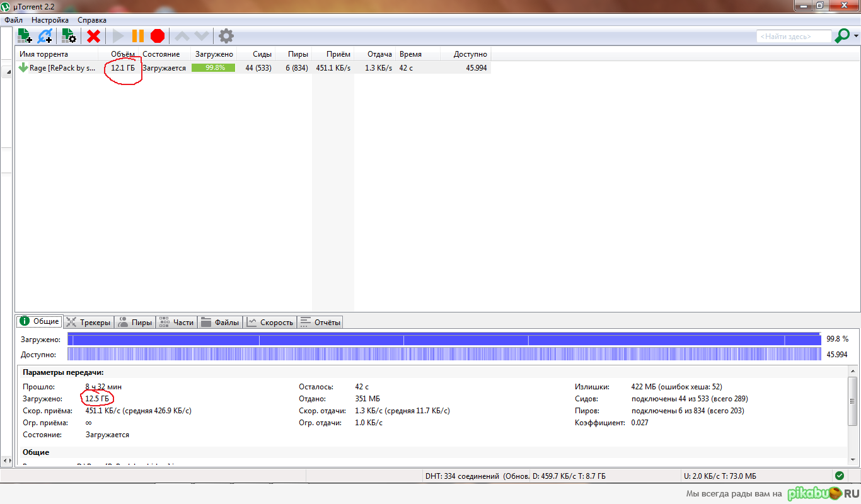The width and height of the screenshot is (861, 504).
Task: Click the 44 (533) seeds cell
Action: pos(258,67)
